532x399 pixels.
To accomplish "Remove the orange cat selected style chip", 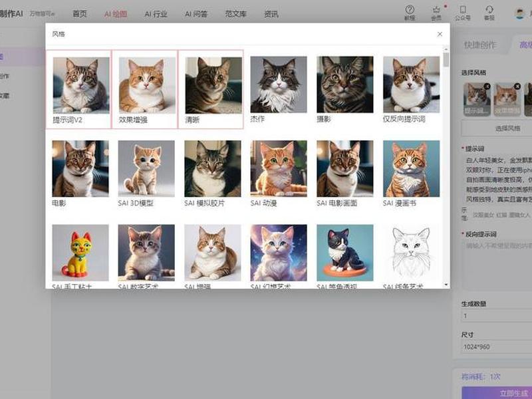I will click(x=517, y=86).
